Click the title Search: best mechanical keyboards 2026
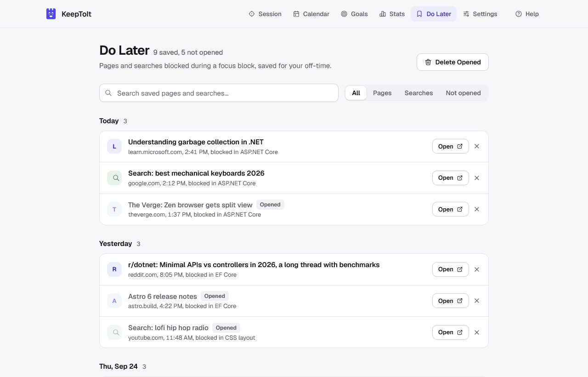The height and width of the screenshot is (377, 588). [x=196, y=173]
